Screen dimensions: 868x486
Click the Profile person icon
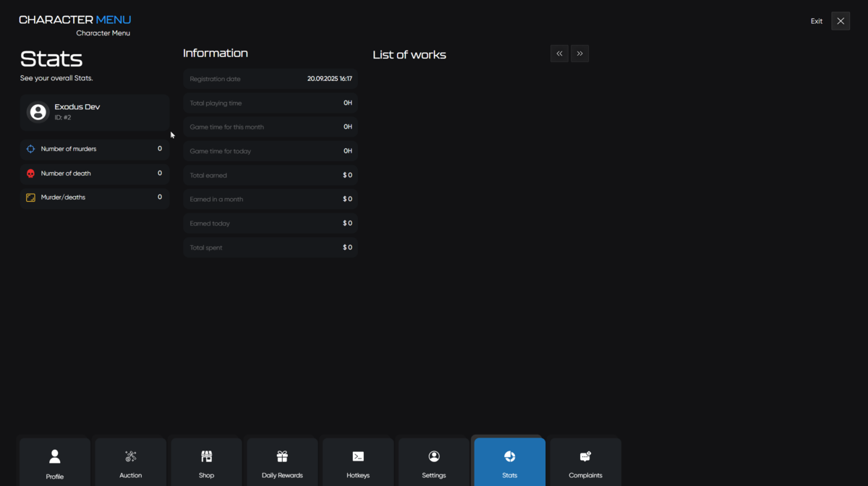pyautogui.click(x=55, y=456)
